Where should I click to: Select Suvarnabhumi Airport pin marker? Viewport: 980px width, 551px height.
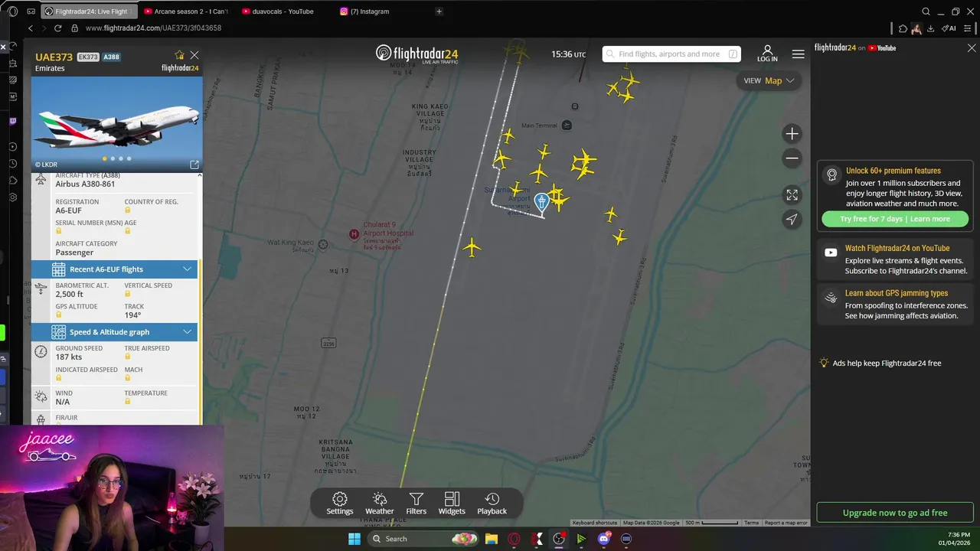tap(541, 202)
